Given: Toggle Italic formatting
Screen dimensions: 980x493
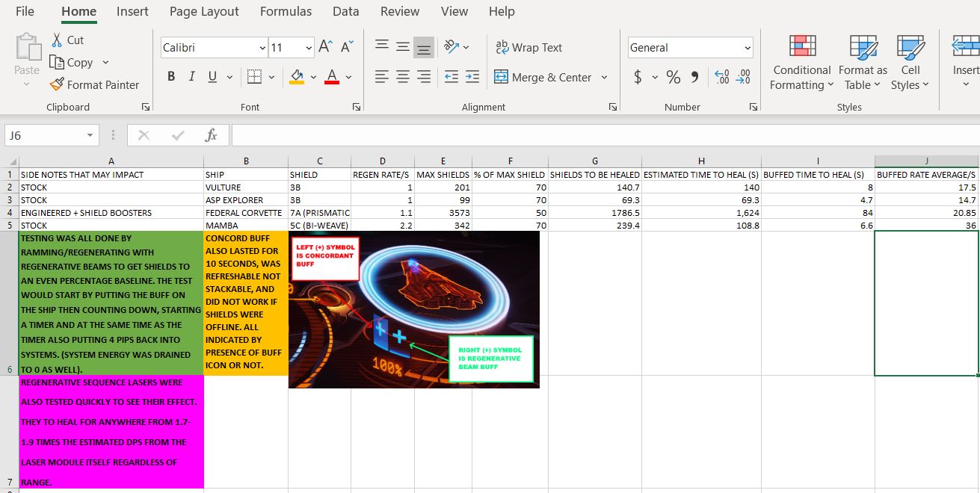Looking at the screenshot, I should (191, 77).
